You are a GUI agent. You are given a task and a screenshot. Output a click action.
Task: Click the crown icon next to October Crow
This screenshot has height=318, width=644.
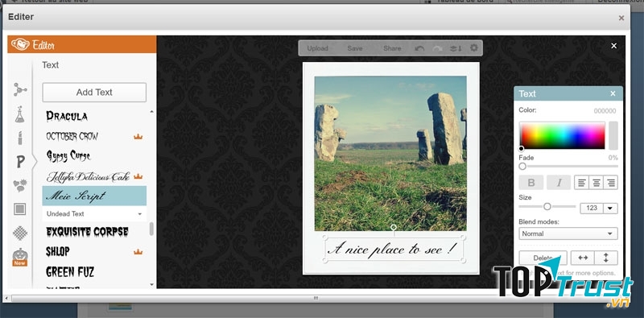pyautogui.click(x=138, y=136)
